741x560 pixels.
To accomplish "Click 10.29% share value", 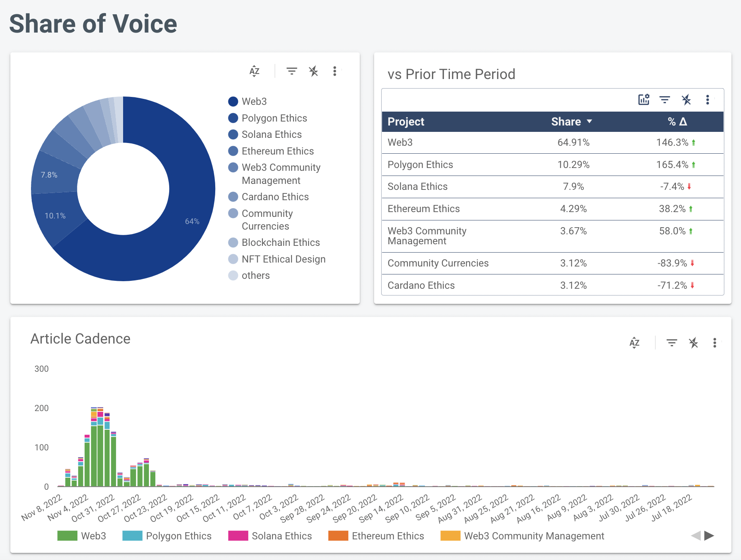I will [573, 165].
